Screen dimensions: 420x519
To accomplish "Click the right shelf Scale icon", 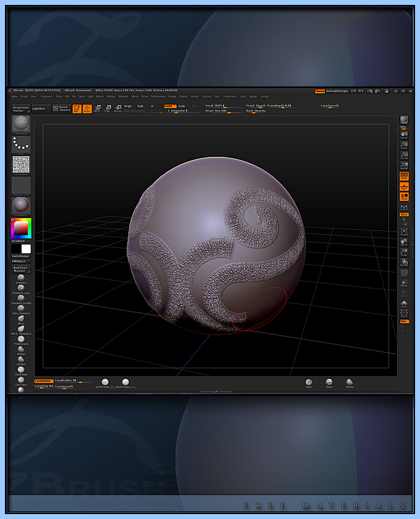I will [404, 253].
